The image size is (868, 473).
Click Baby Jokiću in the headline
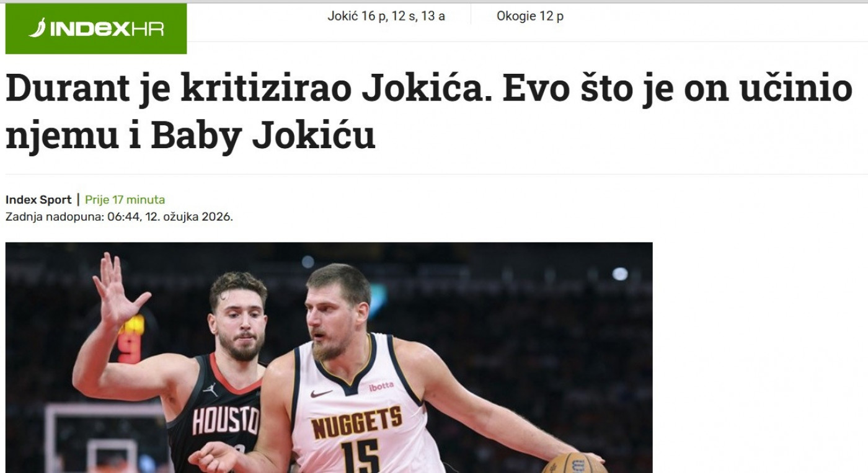click(263, 137)
